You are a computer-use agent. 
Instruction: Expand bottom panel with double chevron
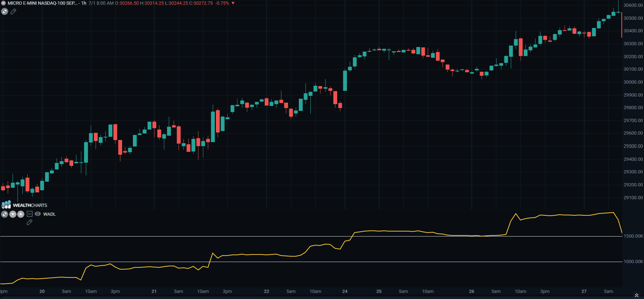point(636,295)
